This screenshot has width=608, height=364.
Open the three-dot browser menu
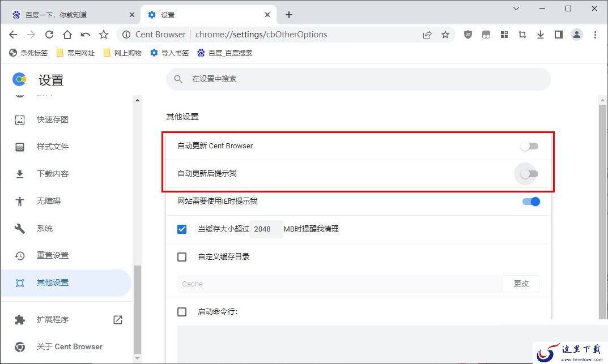tap(595, 35)
